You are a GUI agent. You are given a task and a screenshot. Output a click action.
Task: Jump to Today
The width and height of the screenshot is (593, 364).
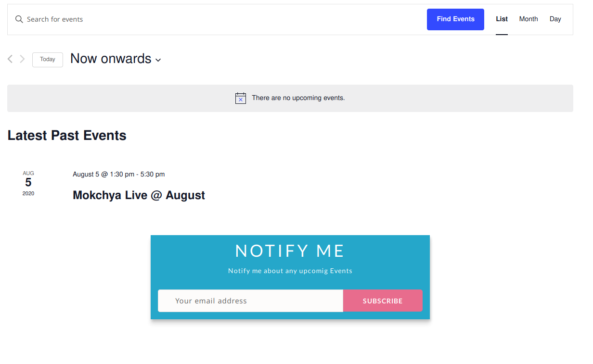pos(48,60)
